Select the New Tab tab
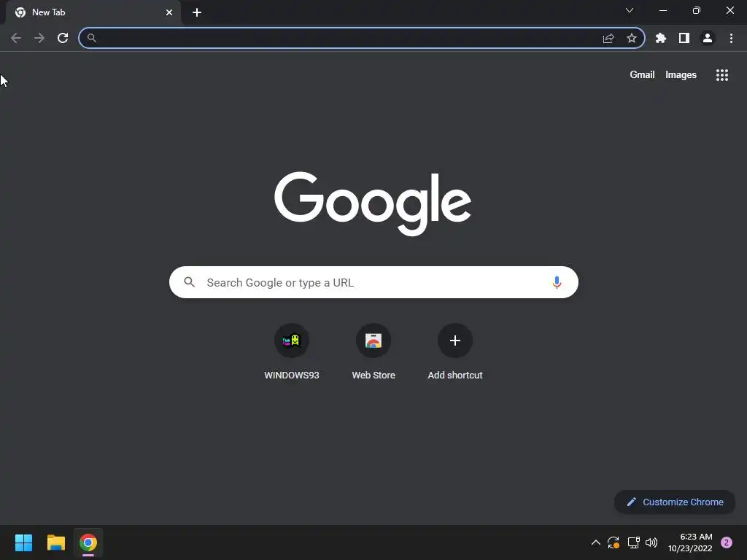Image resolution: width=747 pixels, height=560 pixels. pos(93,12)
